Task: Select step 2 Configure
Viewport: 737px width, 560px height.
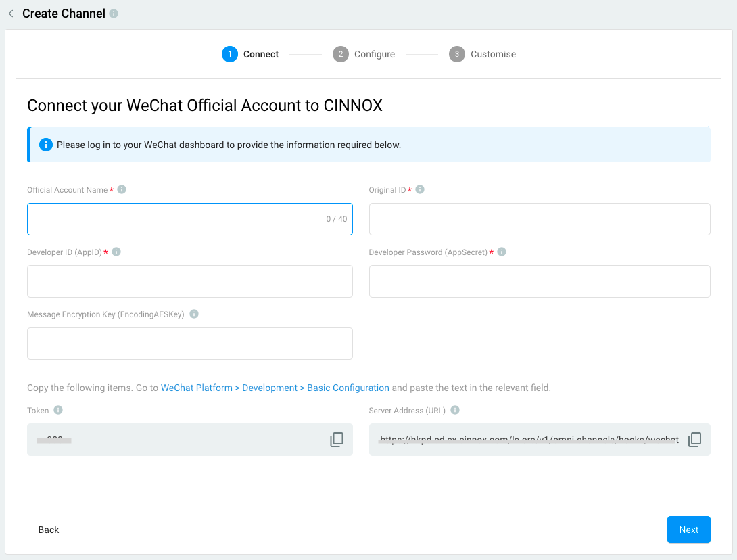Action: 364,54
